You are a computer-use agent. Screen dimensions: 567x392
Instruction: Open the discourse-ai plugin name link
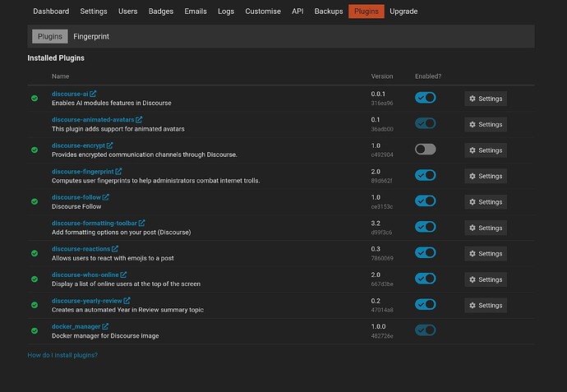click(x=70, y=94)
